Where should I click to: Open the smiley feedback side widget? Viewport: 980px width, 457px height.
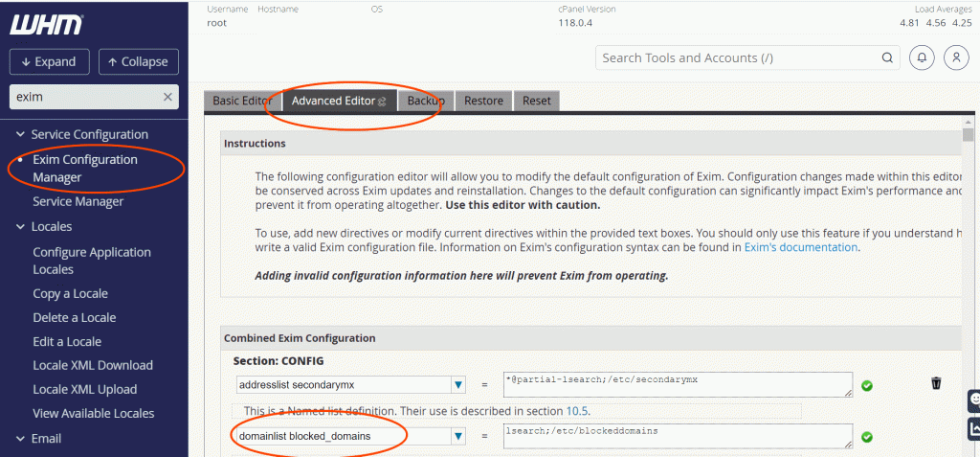[x=973, y=399]
